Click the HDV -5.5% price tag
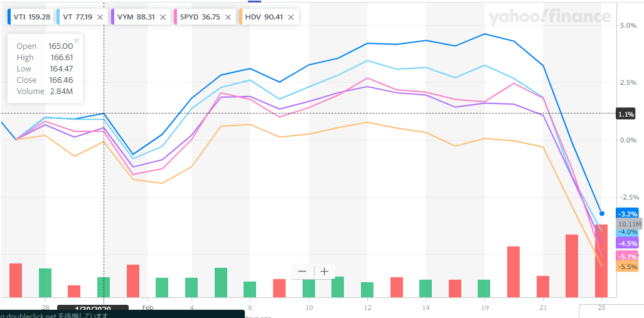The image size is (644, 318). pyautogui.click(x=627, y=267)
